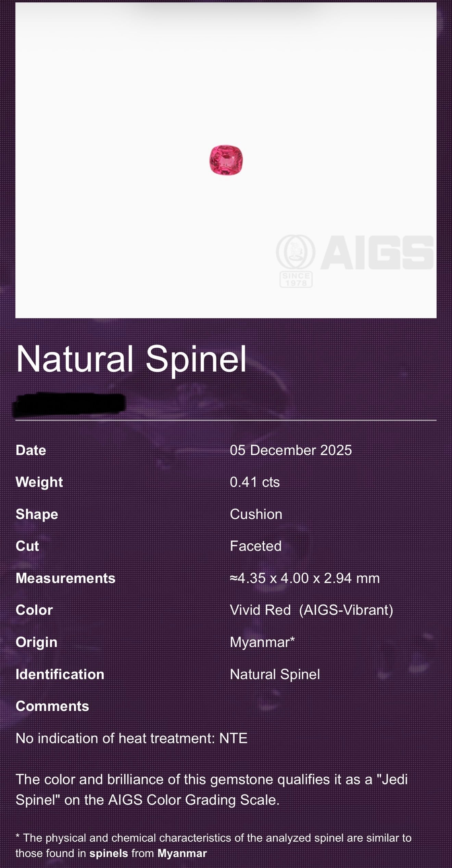Select the measurements 4.35 x 4.00 x 2.94 mm
Viewport: 452px width, 868px height.
click(x=305, y=578)
